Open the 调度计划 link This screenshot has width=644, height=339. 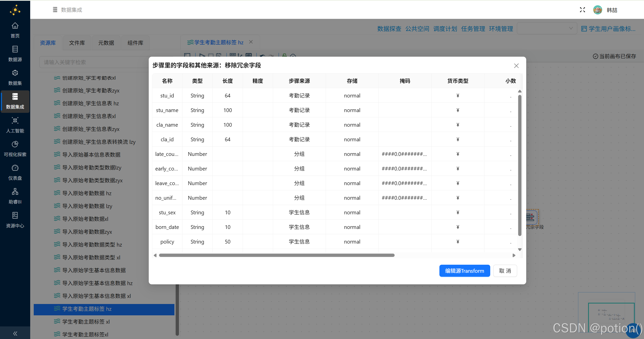(x=445, y=29)
